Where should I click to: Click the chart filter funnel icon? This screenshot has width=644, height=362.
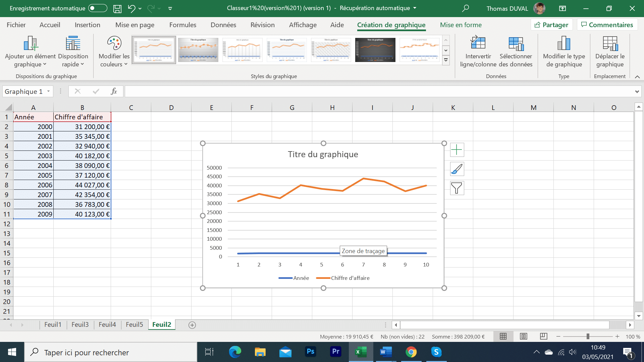click(457, 188)
